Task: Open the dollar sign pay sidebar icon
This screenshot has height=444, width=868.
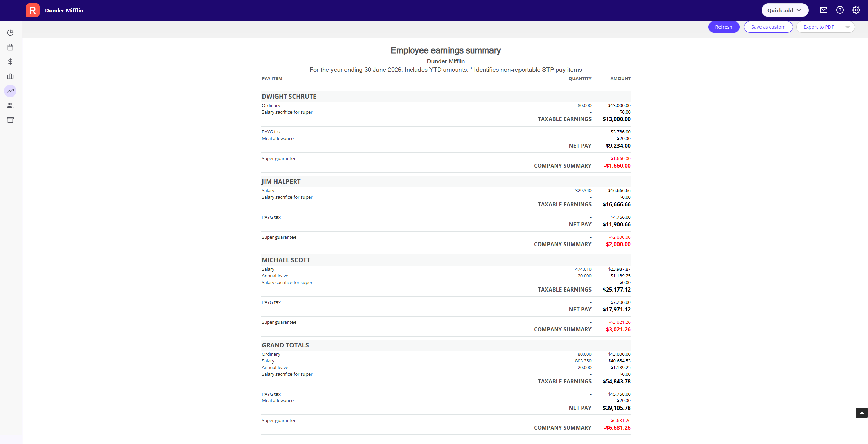Action: (x=10, y=62)
